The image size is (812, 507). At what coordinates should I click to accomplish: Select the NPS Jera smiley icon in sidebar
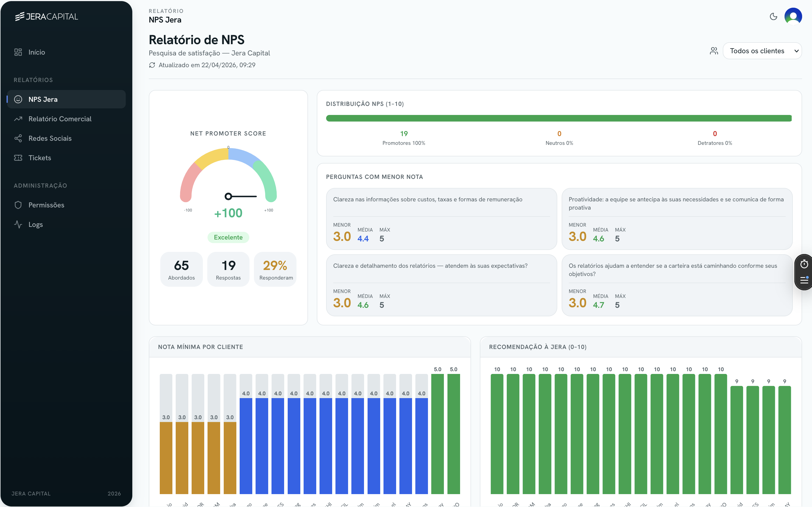(x=18, y=99)
